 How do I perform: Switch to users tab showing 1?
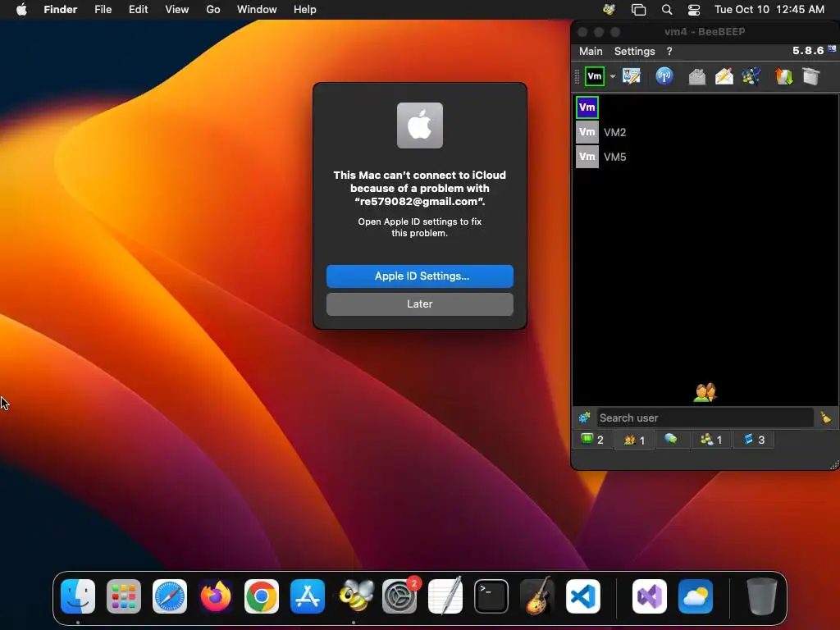pos(634,441)
